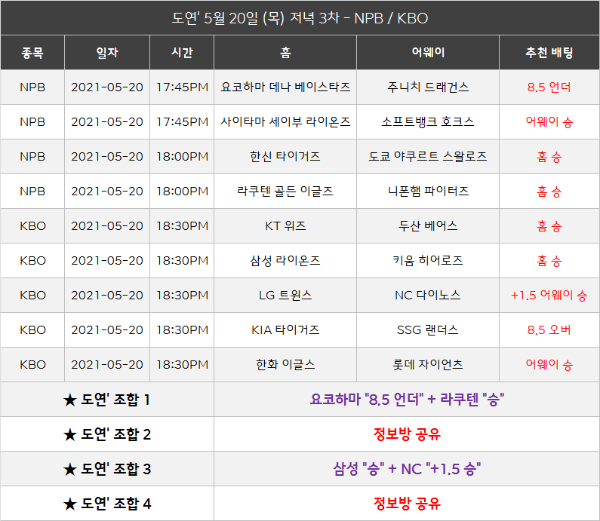Viewport: 600px width, 521px height.
Task: Select home team LG 트윈스
Action: 285,295
